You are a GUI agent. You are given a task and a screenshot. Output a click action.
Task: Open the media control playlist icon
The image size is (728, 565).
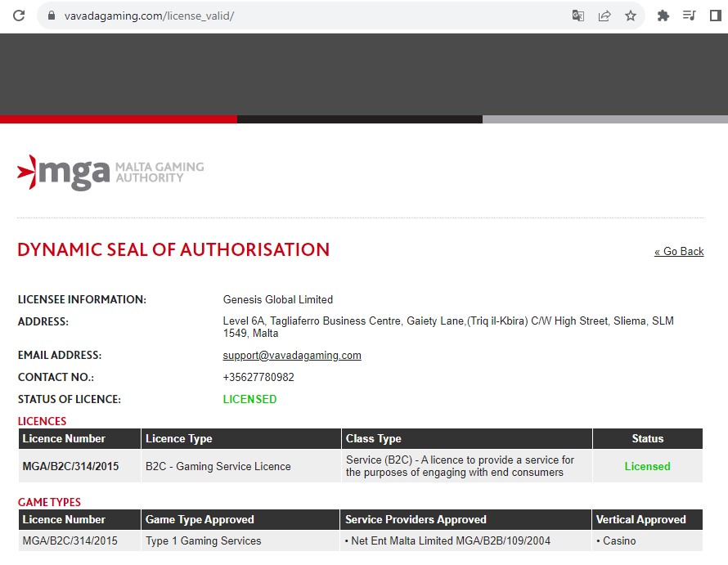(689, 16)
